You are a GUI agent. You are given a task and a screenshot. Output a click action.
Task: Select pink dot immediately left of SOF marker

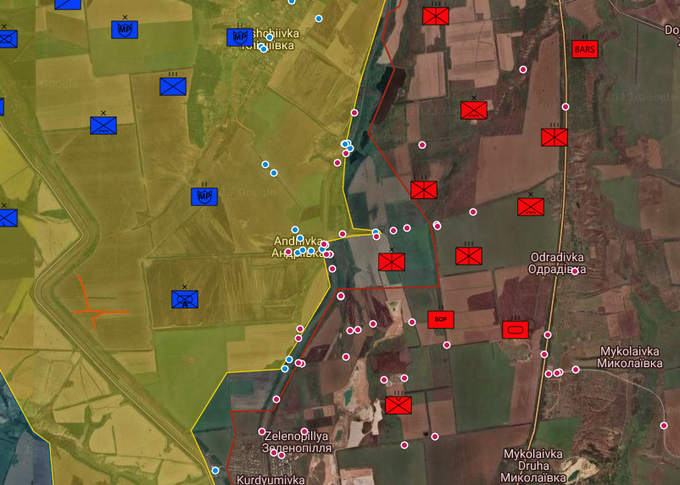pos(412,322)
